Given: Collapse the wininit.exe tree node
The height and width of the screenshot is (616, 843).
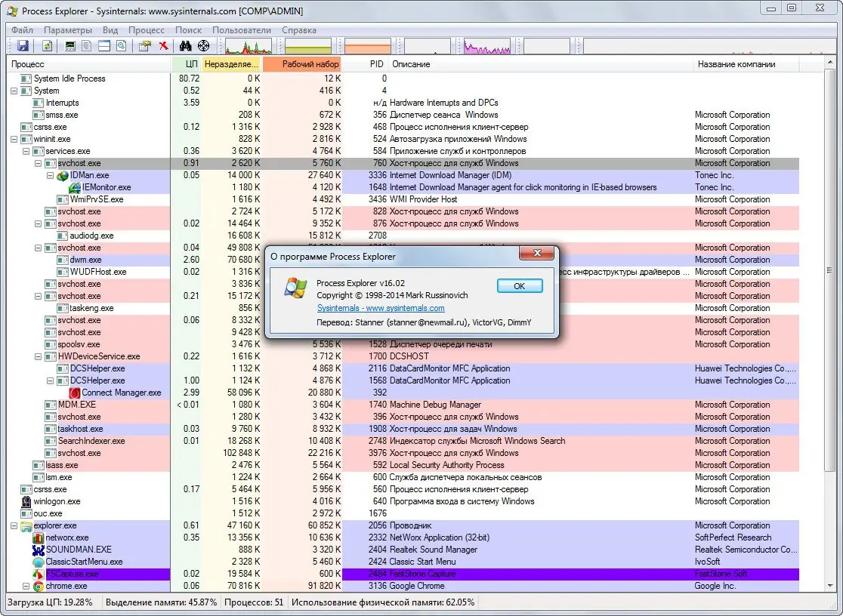Looking at the screenshot, I should (14, 139).
